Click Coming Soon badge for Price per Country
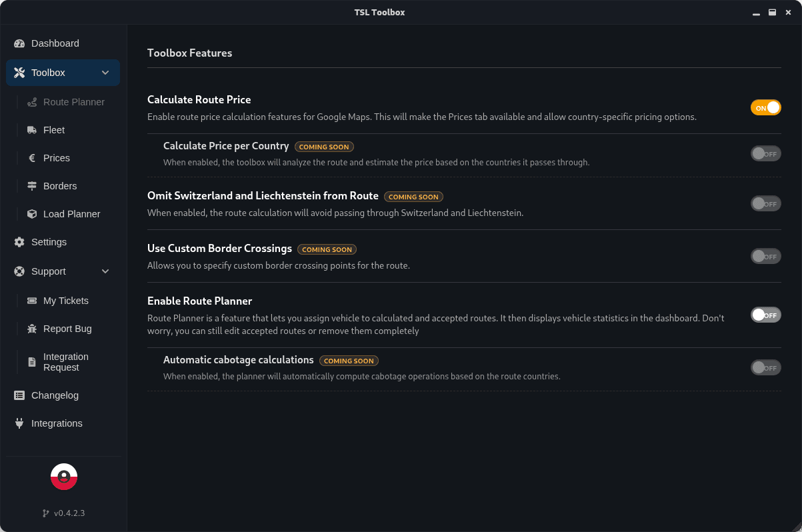Viewport: 802px width, 532px height. point(324,147)
